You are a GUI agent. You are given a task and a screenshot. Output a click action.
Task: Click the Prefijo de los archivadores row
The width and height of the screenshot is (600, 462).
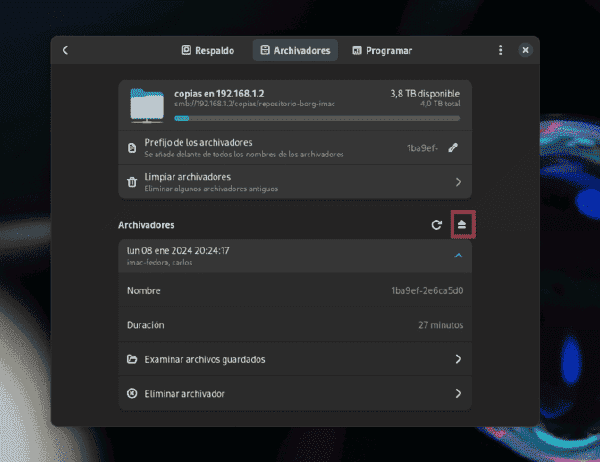[x=295, y=148]
